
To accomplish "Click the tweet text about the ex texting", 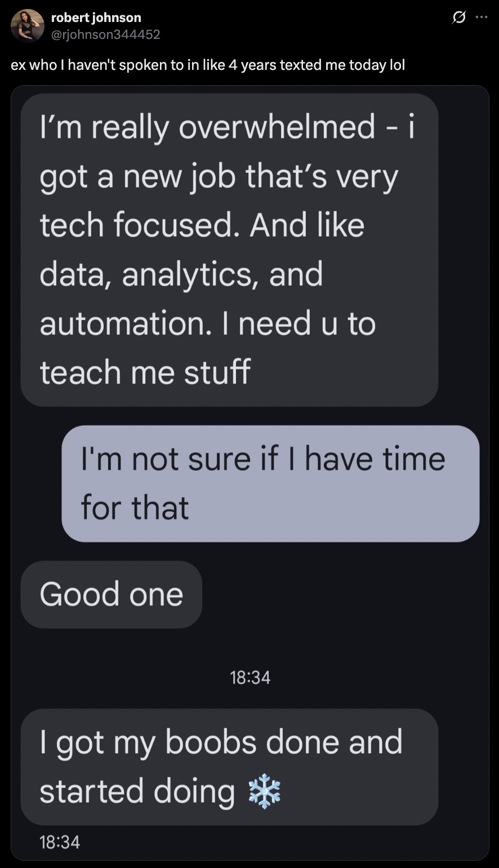I will coord(208,65).
